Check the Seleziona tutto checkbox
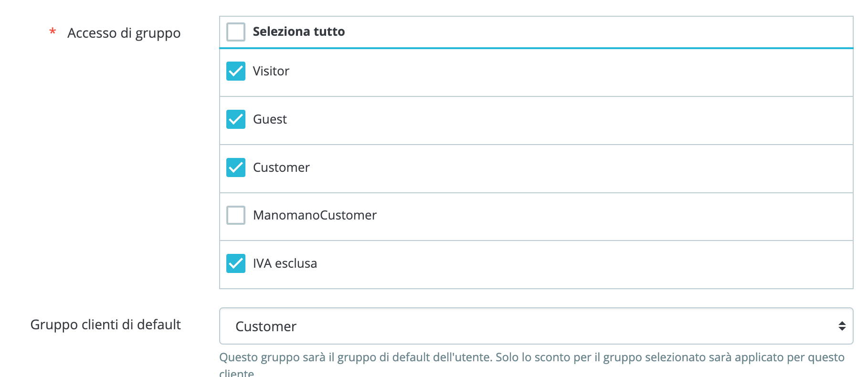The height and width of the screenshot is (377, 868). pos(236,32)
